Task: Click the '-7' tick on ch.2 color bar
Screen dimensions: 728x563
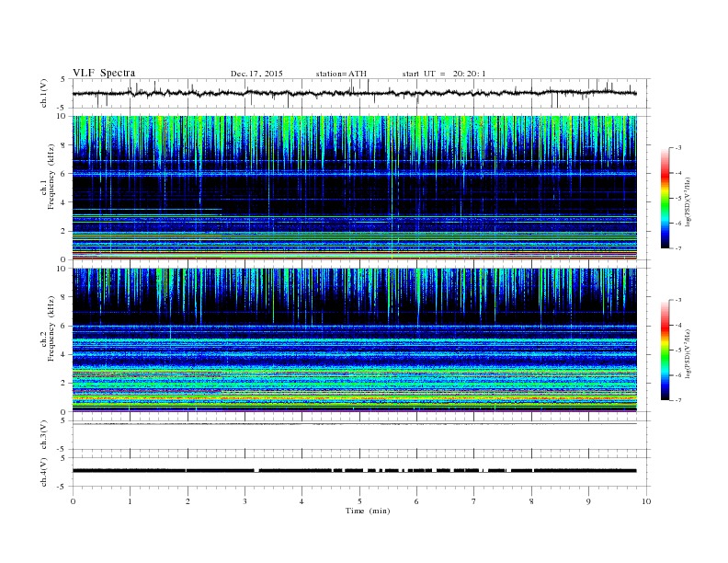Action: pyautogui.click(x=677, y=400)
